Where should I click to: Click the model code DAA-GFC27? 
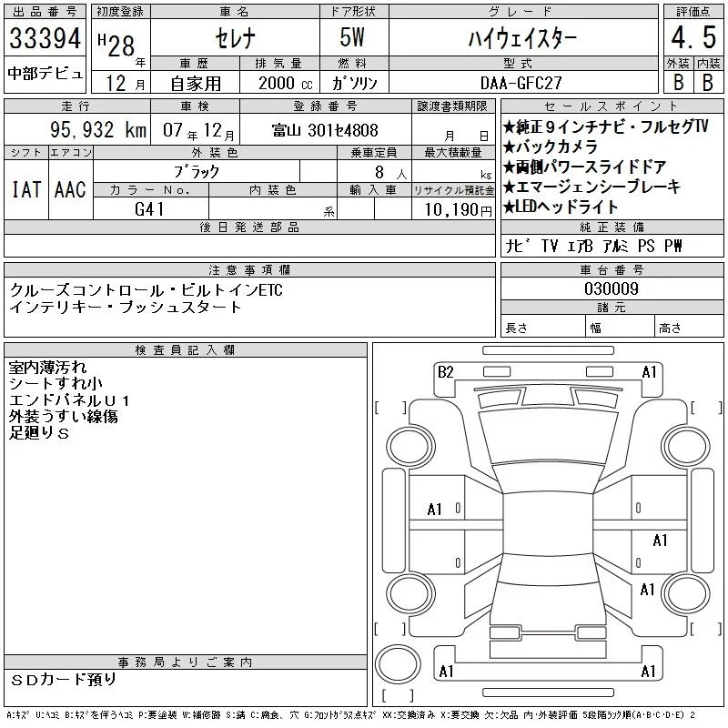(x=521, y=83)
